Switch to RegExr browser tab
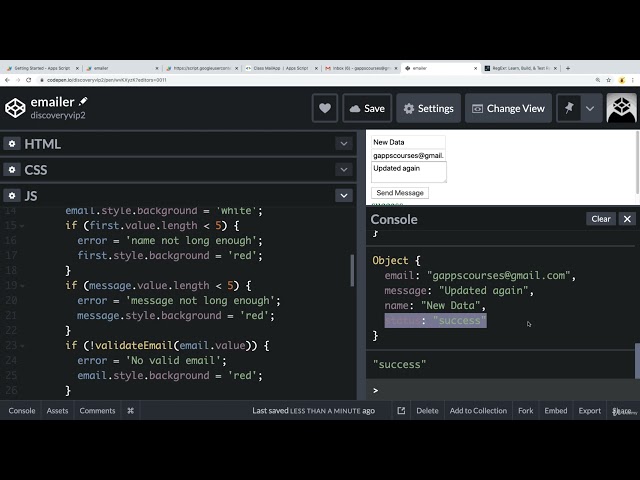The height and width of the screenshot is (480, 640). [521, 68]
